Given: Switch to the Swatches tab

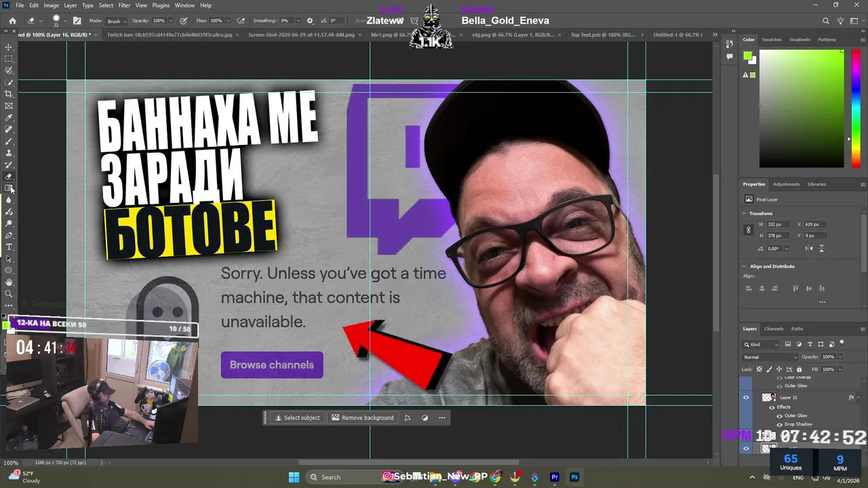Looking at the screenshot, I should point(772,39).
